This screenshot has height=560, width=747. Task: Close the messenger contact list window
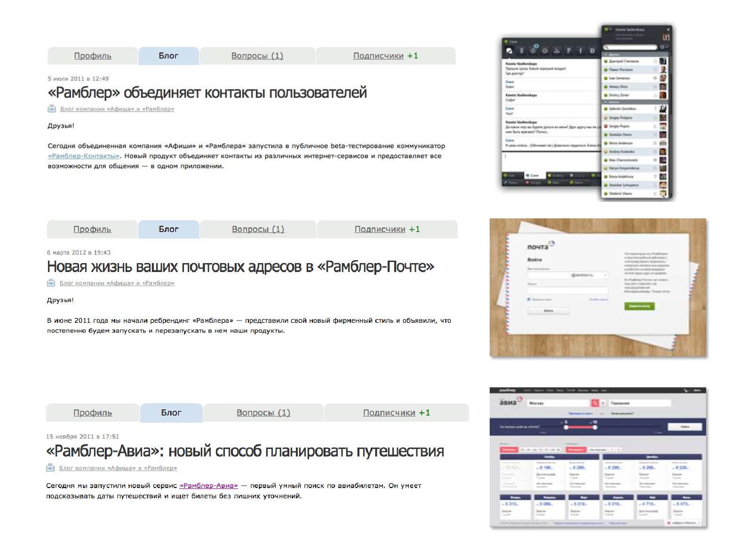pos(668,30)
